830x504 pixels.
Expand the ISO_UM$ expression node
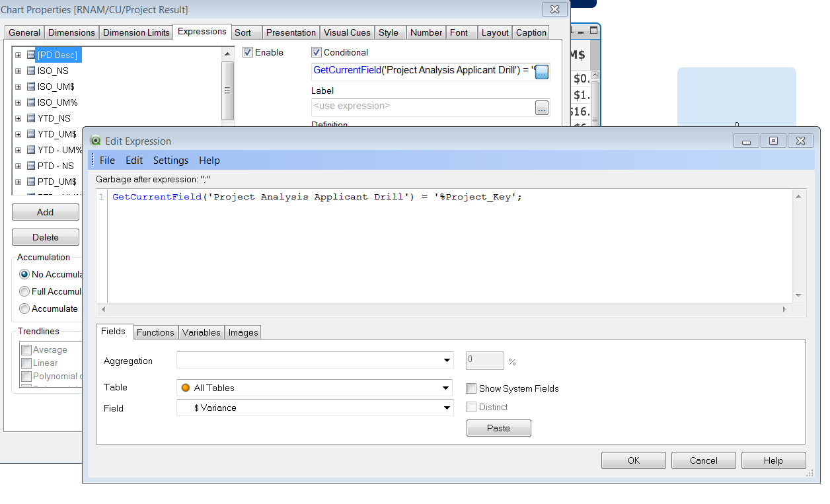click(19, 87)
